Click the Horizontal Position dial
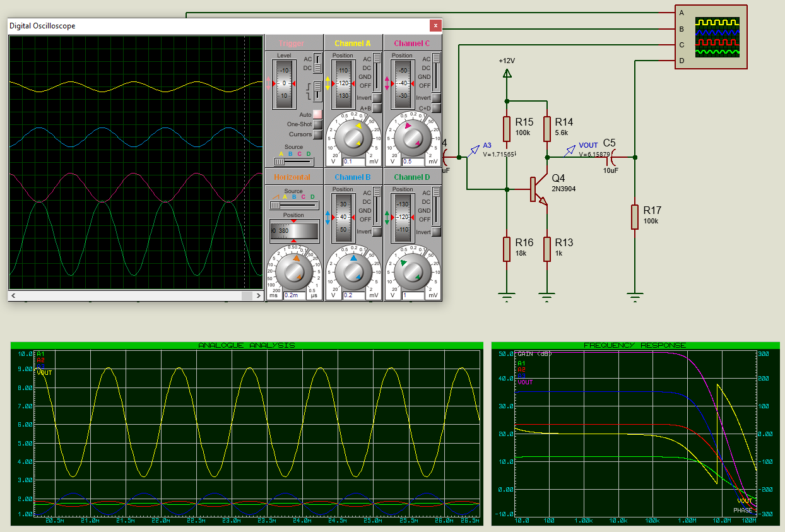The image size is (785, 532). coord(293,231)
